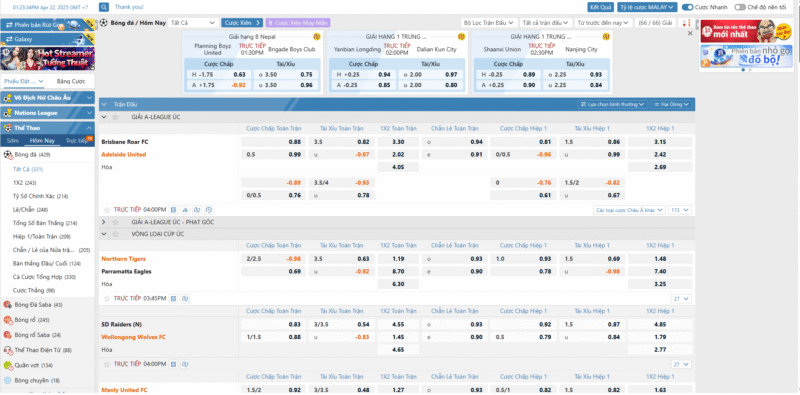The height and width of the screenshot is (395, 800).
Task: Star the Brisbane Roar match at 04:00PM
Action: [x=107, y=210]
